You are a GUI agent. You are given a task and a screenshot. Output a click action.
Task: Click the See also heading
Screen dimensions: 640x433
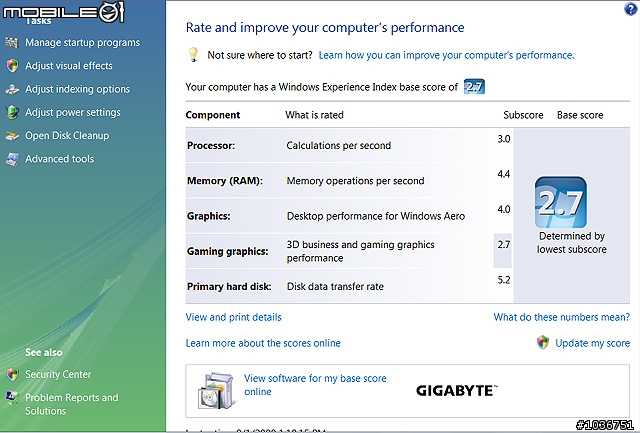coord(44,352)
